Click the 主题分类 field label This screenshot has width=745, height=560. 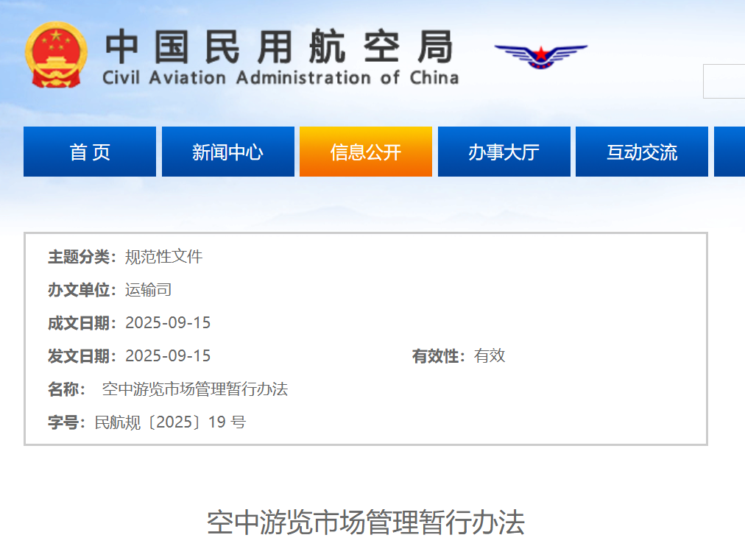coord(78,257)
